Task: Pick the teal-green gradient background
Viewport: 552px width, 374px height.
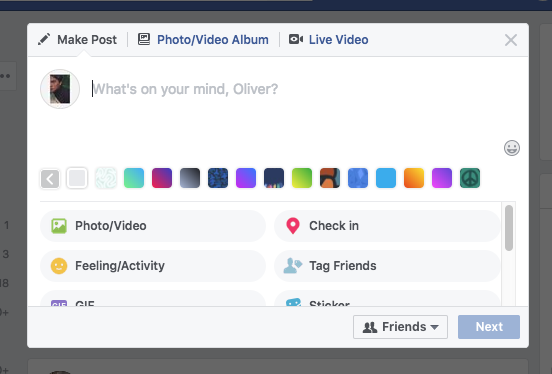Action: pos(134,178)
